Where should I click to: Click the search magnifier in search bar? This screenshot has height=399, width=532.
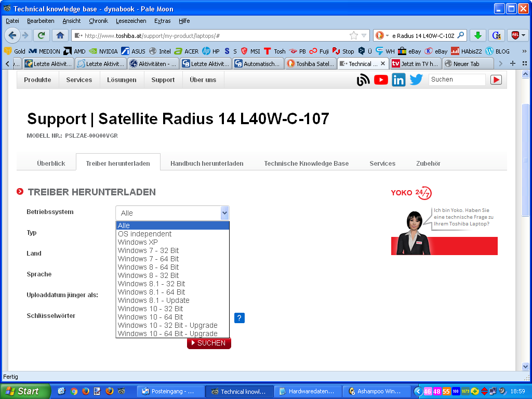(461, 35)
